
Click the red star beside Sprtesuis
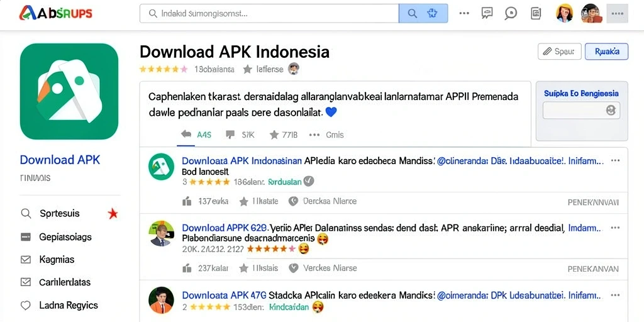click(x=113, y=213)
